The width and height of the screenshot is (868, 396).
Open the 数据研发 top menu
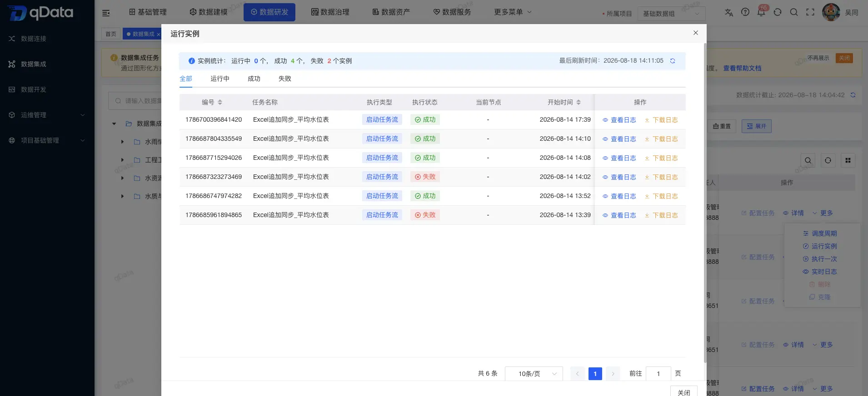[269, 12]
